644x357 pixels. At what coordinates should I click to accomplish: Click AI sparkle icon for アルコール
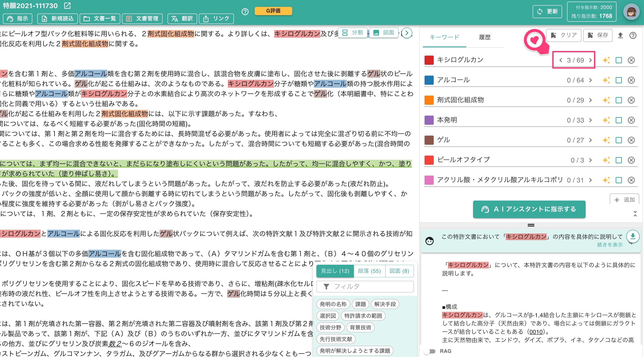(606, 80)
